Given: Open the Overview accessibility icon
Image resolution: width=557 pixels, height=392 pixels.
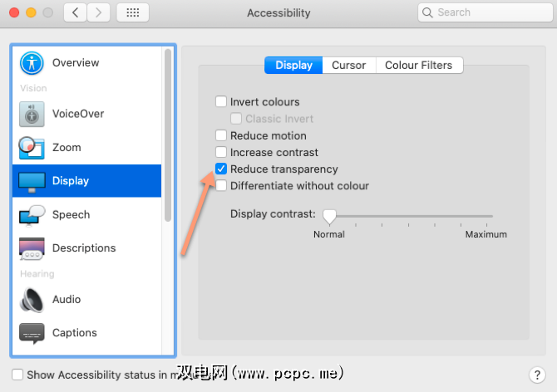Looking at the screenshot, I should [32, 63].
